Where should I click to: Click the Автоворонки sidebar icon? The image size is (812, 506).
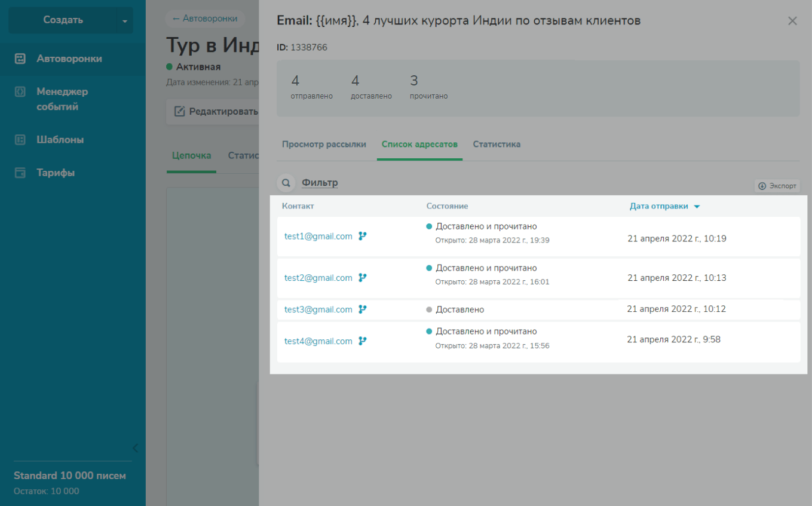(x=20, y=59)
